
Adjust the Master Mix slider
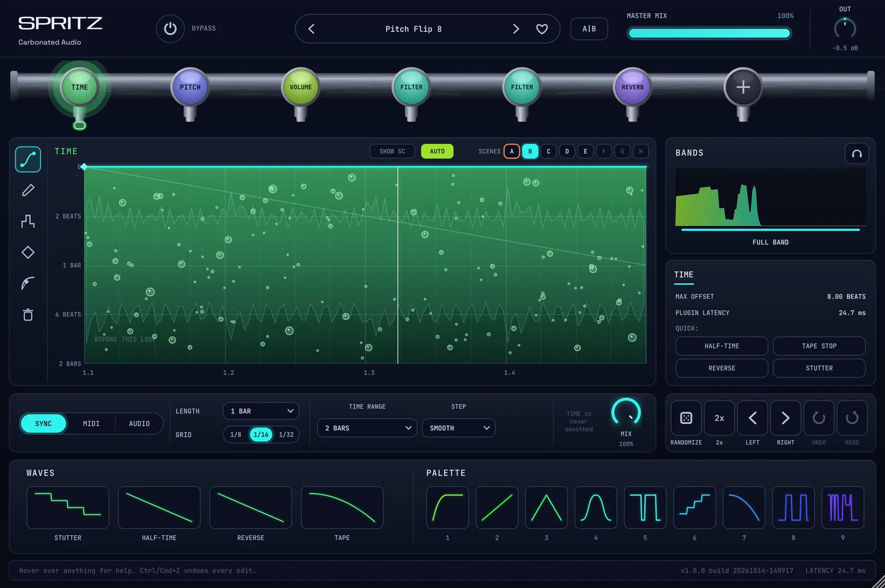pos(709,33)
